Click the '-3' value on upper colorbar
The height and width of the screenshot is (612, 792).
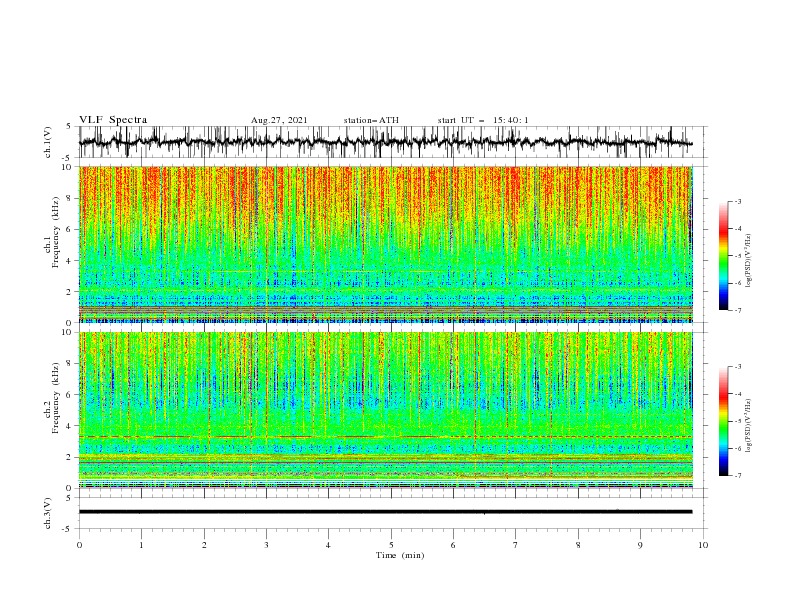(x=737, y=201)
